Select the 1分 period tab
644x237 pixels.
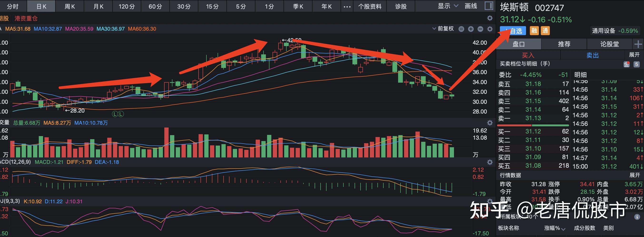(269, 6)
